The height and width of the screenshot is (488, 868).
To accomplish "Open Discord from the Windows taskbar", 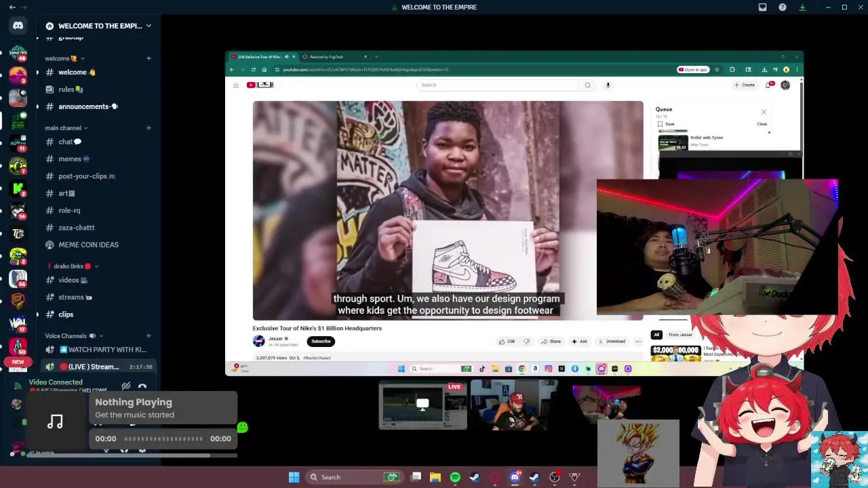I will 515,477.
